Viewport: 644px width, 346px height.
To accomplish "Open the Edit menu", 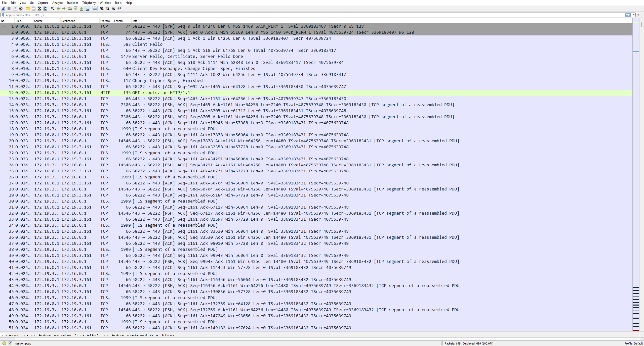I will click(x=13, y=3).
